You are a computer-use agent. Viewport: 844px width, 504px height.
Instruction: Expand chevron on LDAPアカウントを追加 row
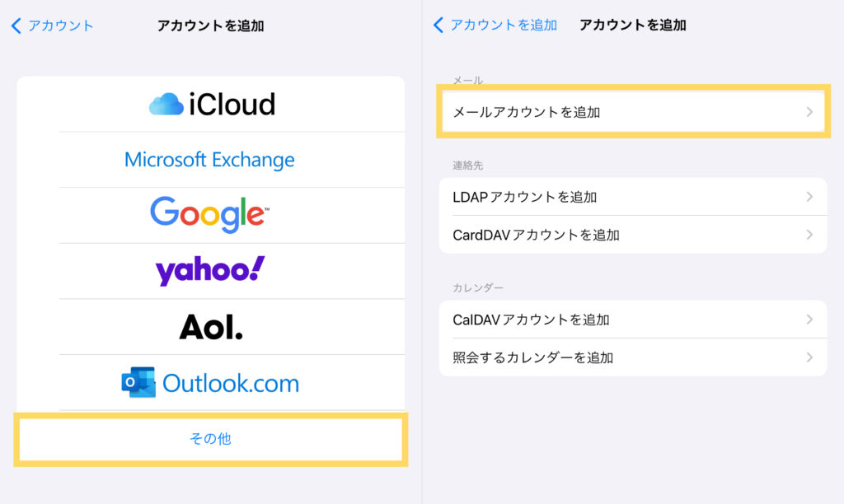pyautogui.click(x=809, y=197)
